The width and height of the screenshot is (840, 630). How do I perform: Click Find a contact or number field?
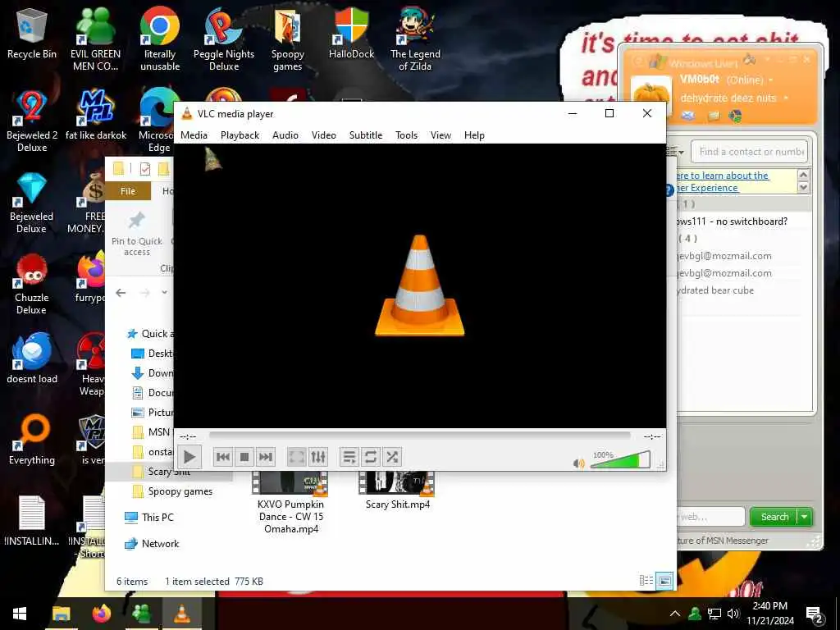pyautogui.click(x=750, y=152)
